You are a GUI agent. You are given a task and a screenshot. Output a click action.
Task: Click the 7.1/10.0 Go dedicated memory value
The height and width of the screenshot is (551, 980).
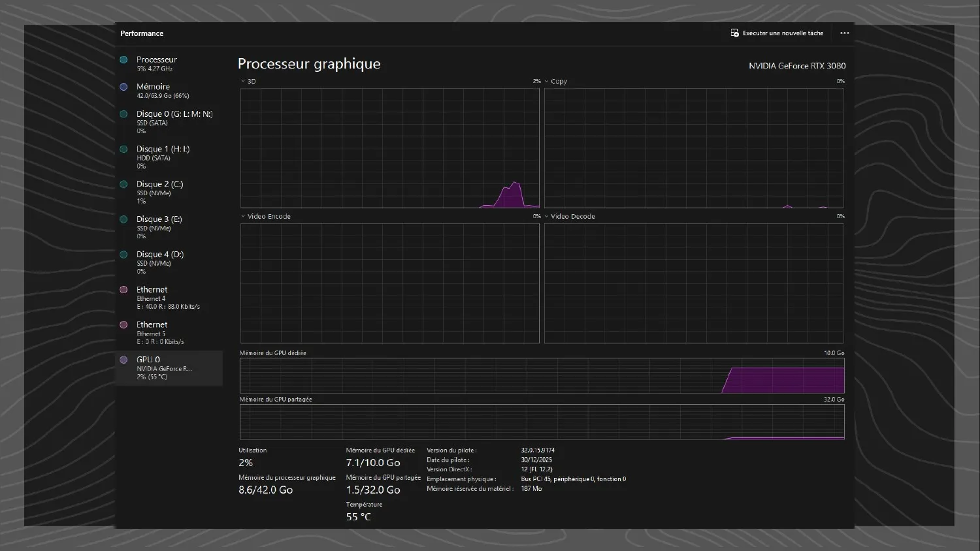(373, 463)
